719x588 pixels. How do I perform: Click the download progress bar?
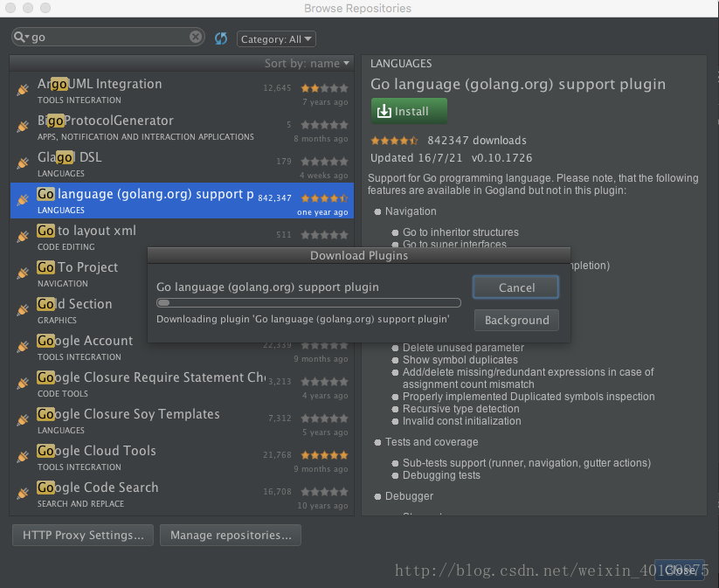point(308,302)
